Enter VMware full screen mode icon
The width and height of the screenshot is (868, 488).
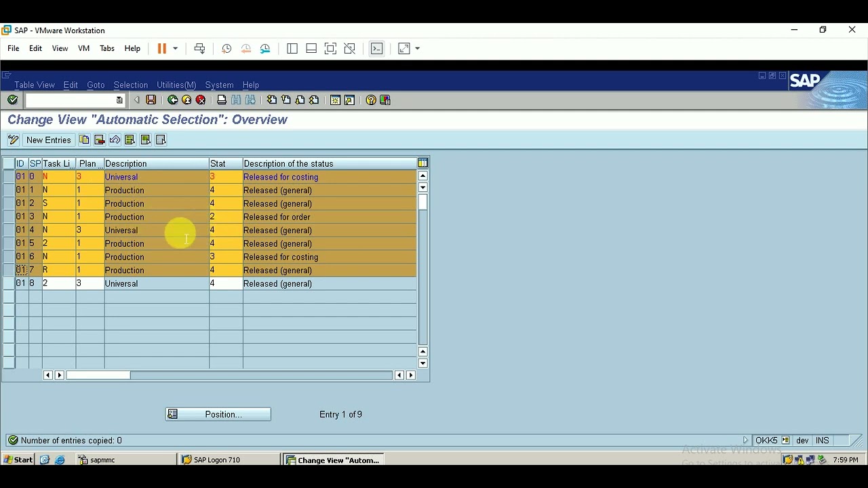pyautogui.click(x=330, y=49)
